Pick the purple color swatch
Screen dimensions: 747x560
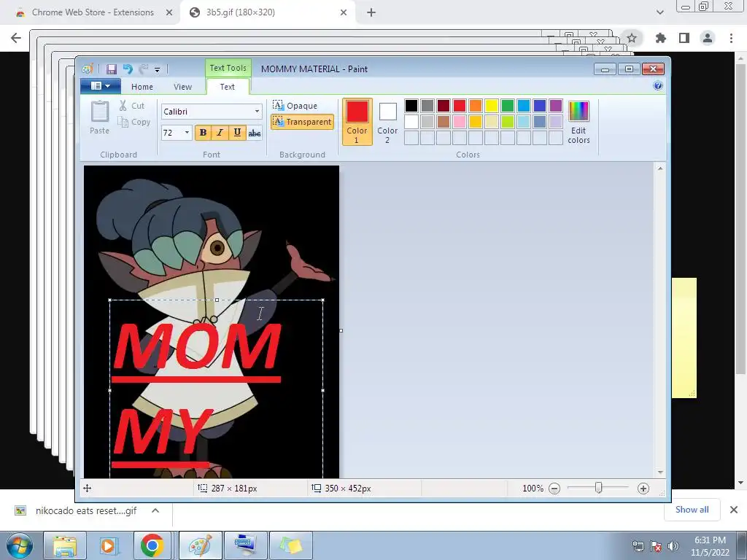(555, 105)
